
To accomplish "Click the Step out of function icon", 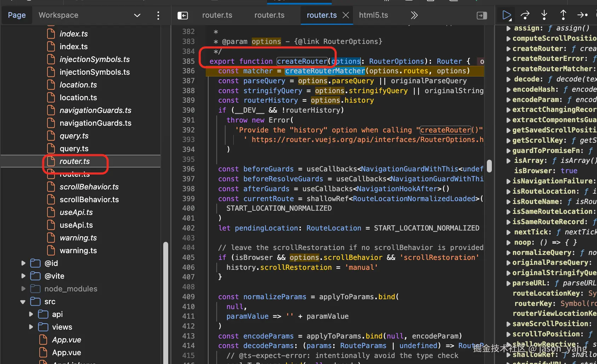I will pos(563,15).
